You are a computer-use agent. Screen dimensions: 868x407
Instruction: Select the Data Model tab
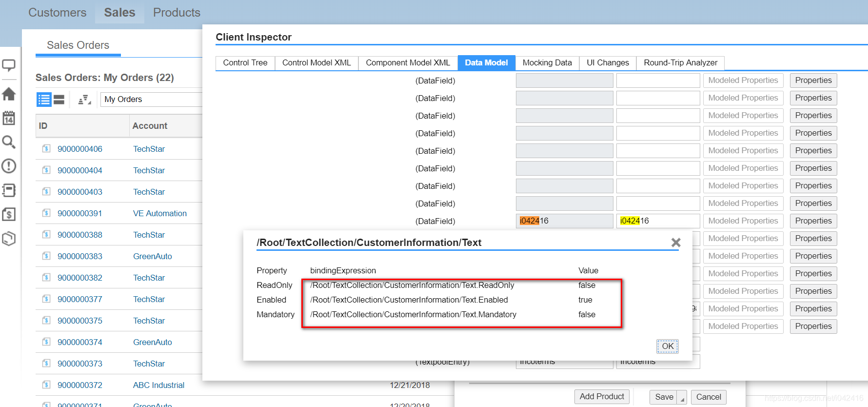pos(486,63)
